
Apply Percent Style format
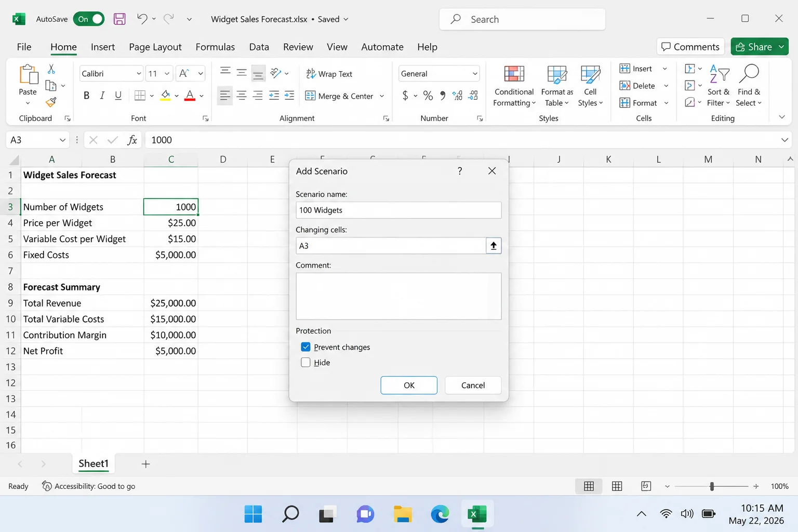pos(428,96)
